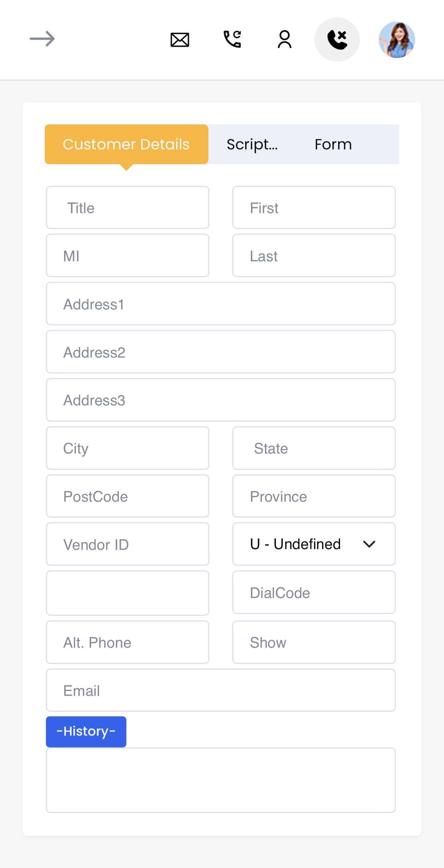This screenshot has width=444, height=868.
Task: Select the Customer Details tab
Action: point(126,144)
